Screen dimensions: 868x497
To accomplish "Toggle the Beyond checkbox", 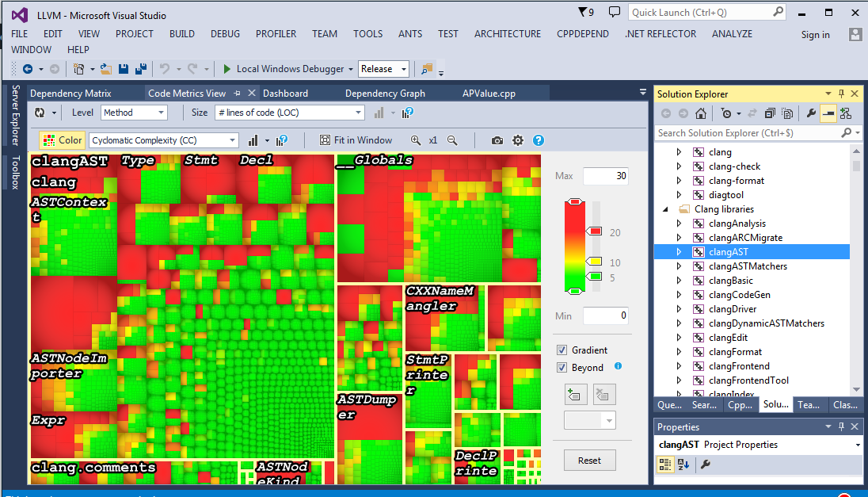I will (x=562, y=367).
